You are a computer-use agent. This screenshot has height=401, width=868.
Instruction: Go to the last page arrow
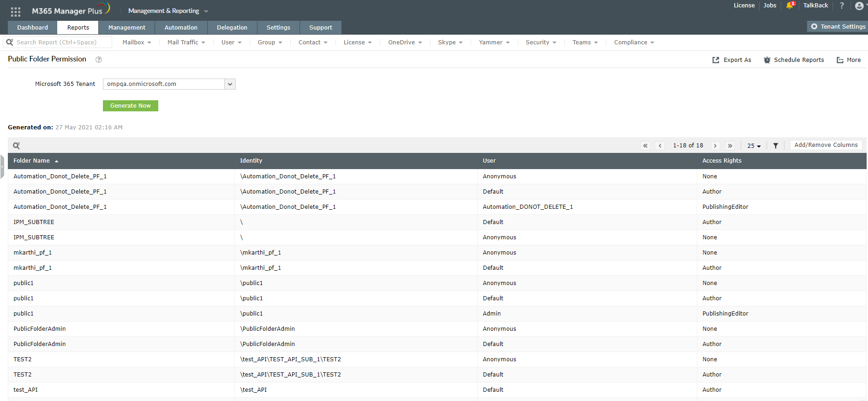(x=730, y=146)
